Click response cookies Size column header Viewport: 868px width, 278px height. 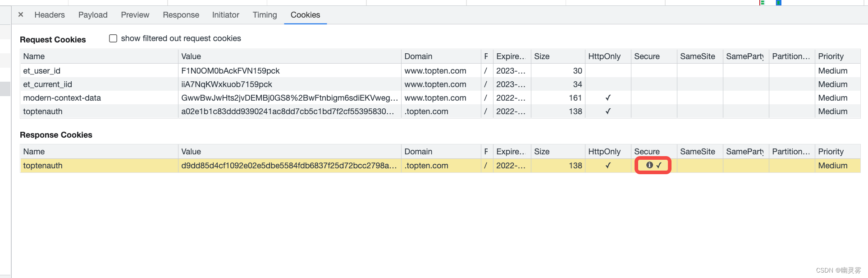(x=558, y=152)
